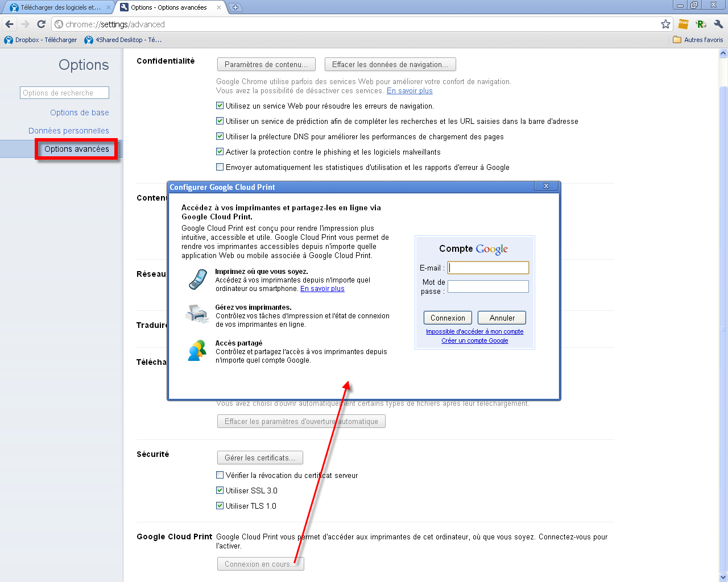This screenshot has width=728, height=582.
Task: Open the Dropbox - Télécharger bookmark
Action: (40, 40)
